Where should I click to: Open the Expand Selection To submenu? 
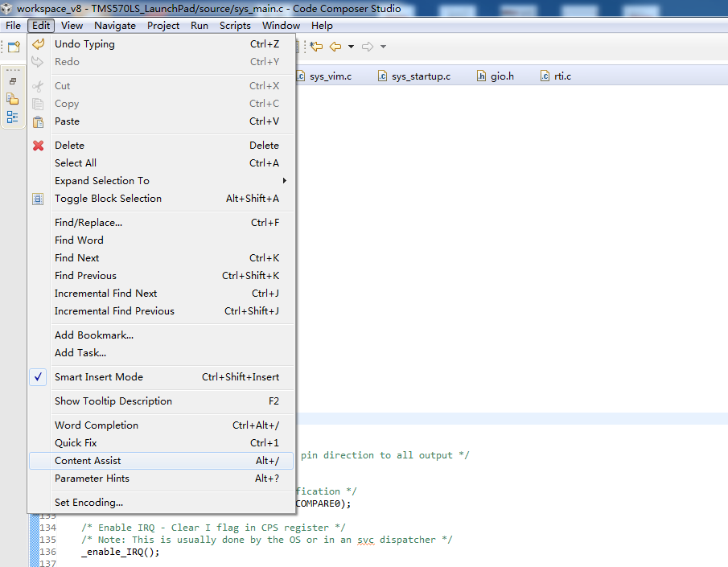[x=161, y=181]
